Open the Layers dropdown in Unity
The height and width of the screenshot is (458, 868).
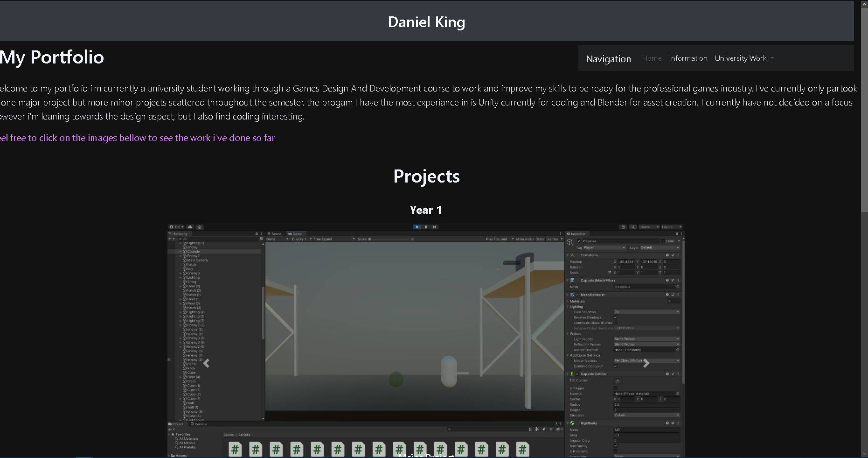[649, 227]
